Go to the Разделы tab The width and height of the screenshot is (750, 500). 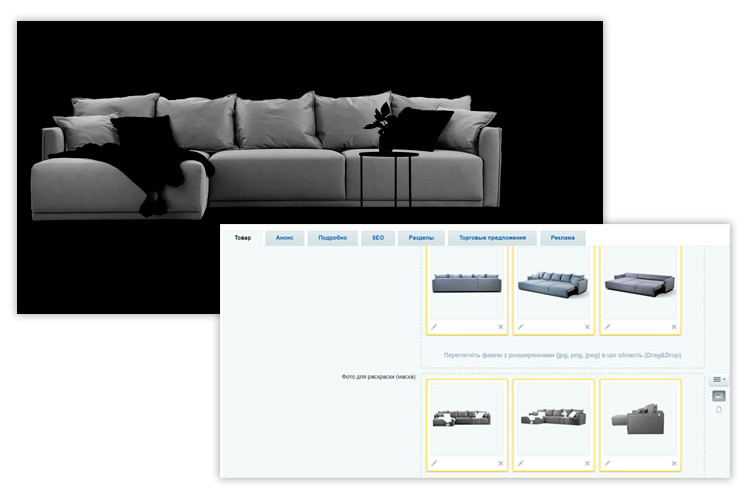pos(421,238)
